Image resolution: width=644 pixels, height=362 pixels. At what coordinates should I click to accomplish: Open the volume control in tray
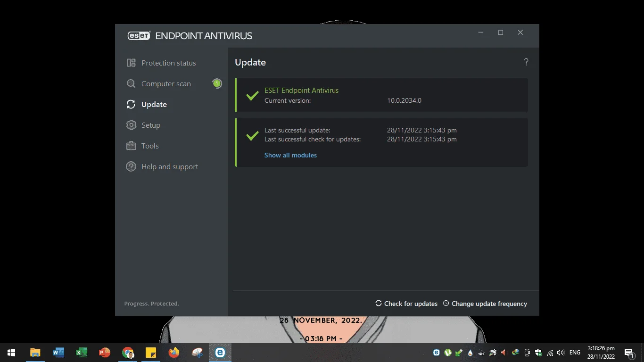pyautogui.click(x=561, y=353)
